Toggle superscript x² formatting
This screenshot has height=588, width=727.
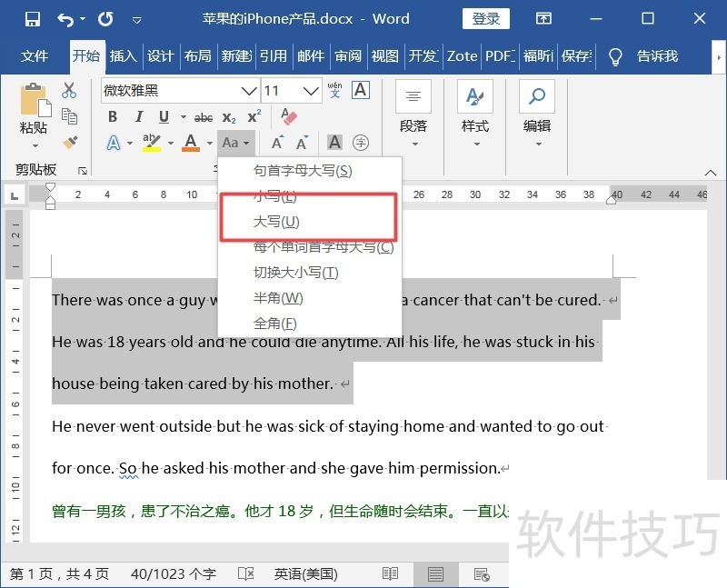[x=254, y=116]
